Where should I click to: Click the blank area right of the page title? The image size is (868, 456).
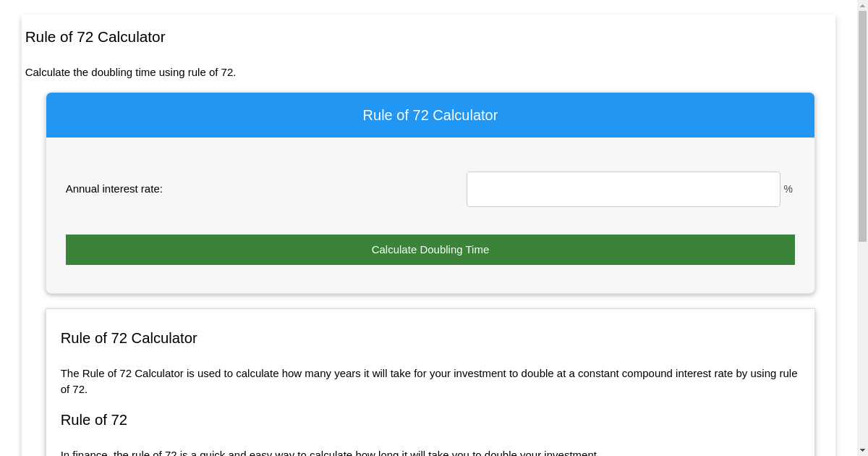pos(434,37)
